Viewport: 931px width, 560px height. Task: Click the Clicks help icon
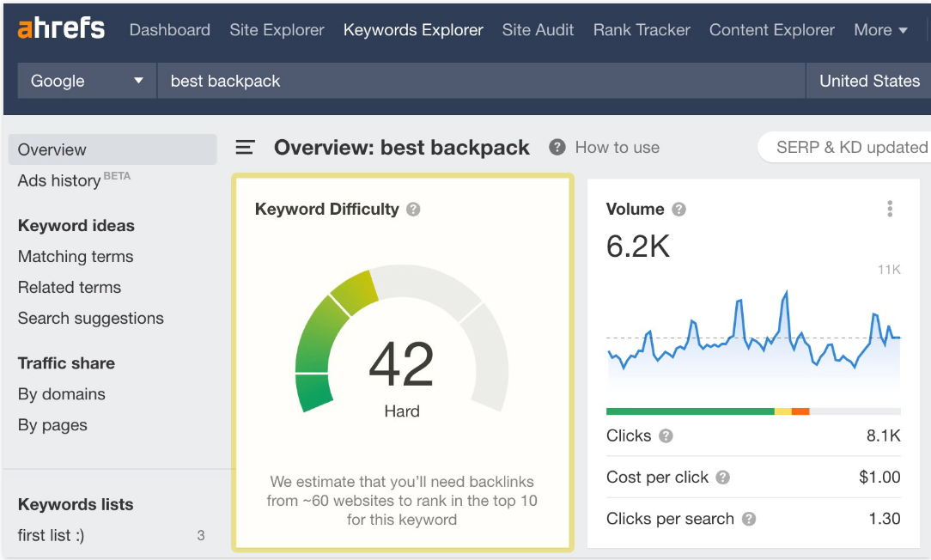[666, 435]
